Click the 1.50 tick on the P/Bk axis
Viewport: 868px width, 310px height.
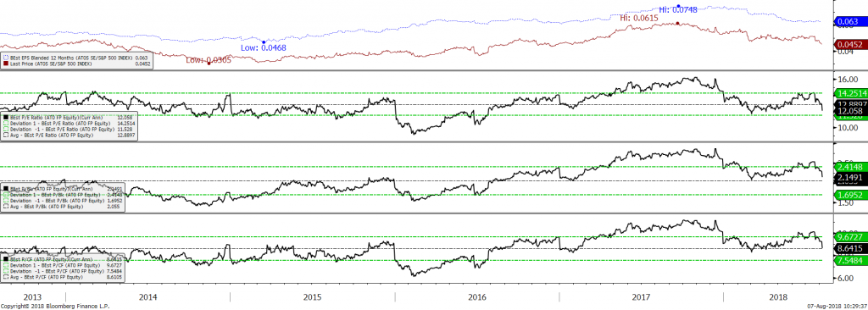tap(846, 204)
